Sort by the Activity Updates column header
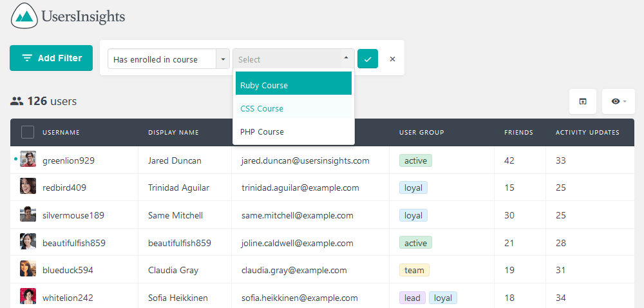 pyautogui.click(x=587, y=132)
